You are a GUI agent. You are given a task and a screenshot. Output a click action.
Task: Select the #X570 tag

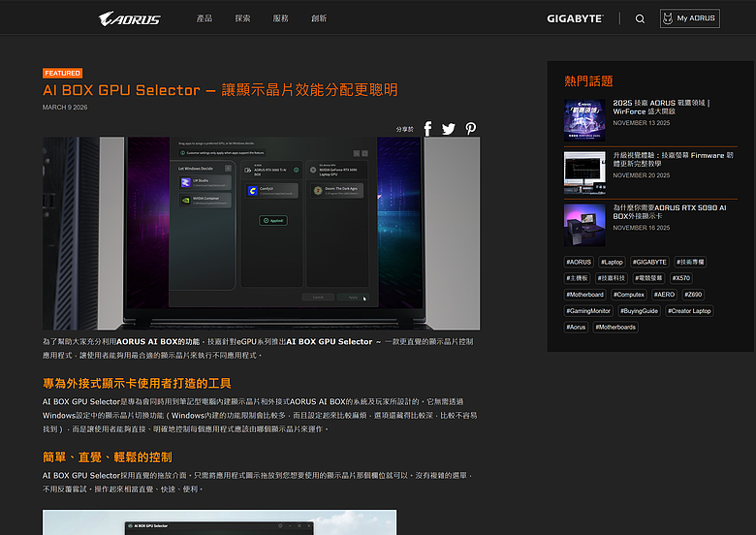(x=681, y=278)
